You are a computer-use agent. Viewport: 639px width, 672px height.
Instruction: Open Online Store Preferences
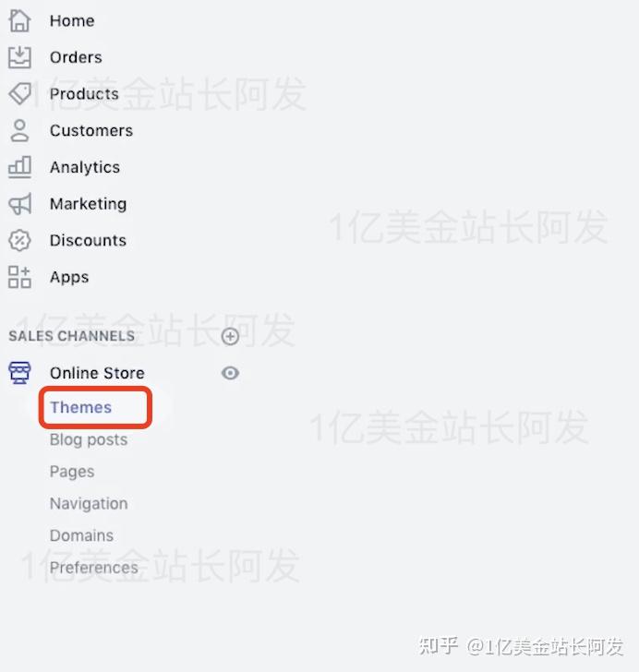[x=94, y=568]
